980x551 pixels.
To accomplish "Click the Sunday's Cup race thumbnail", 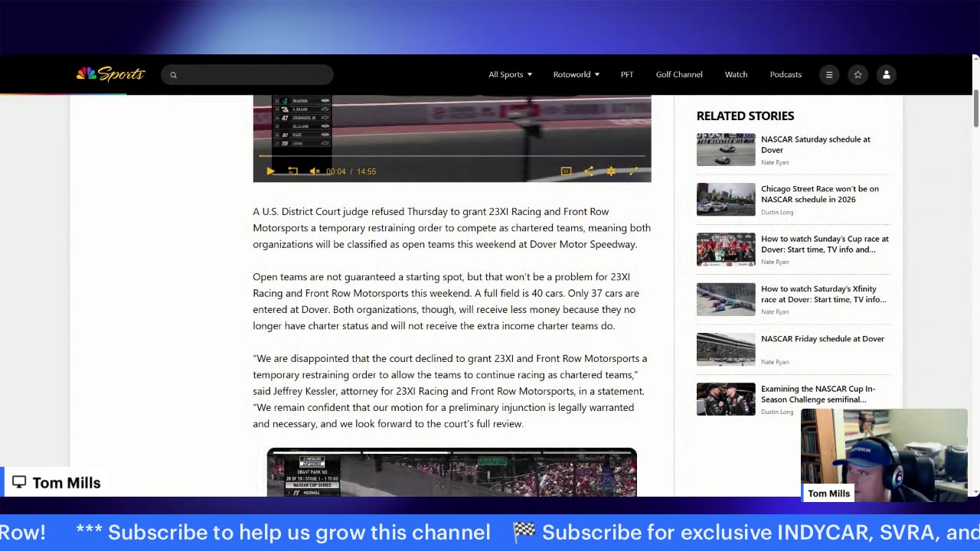I will coord(726,249).
